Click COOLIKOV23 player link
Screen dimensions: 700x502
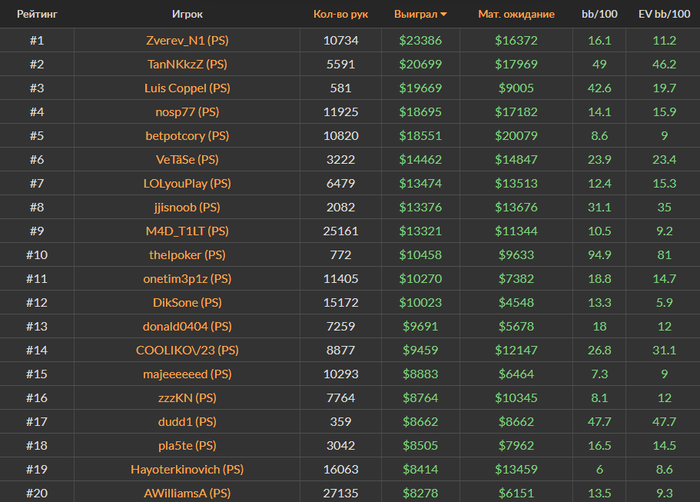tap(187, 350)
